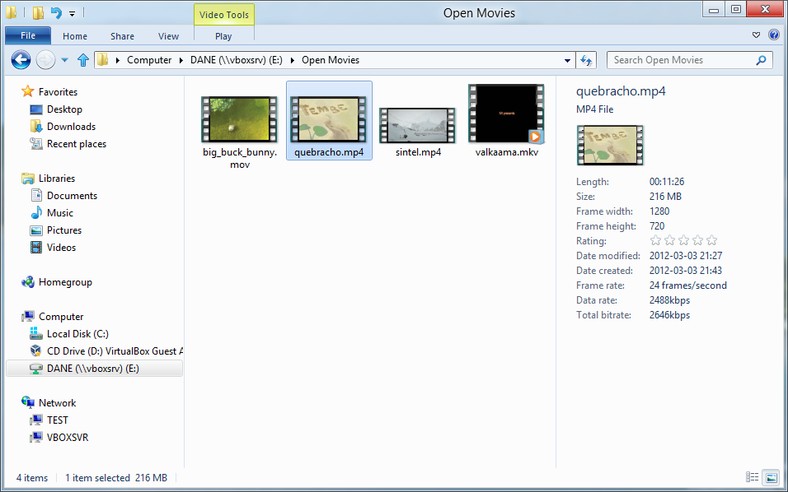Click inside the Search Open Movies box

coord(680,60)
